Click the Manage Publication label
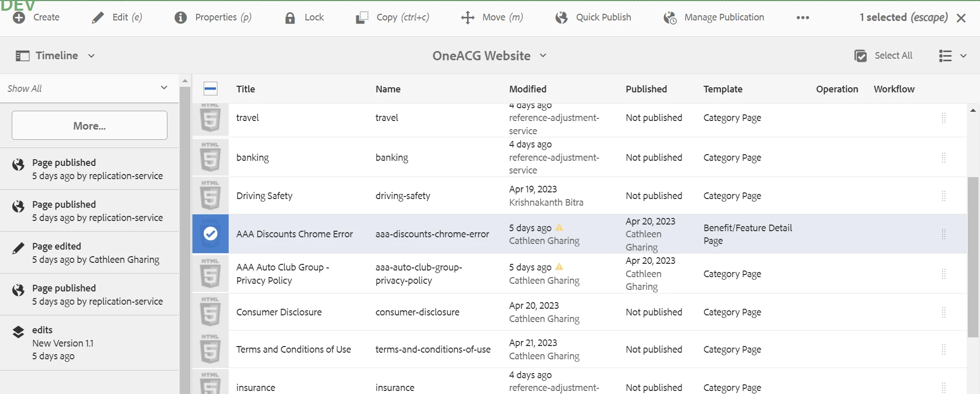Viewport: 980px width, 394px height. coord(724,17)
